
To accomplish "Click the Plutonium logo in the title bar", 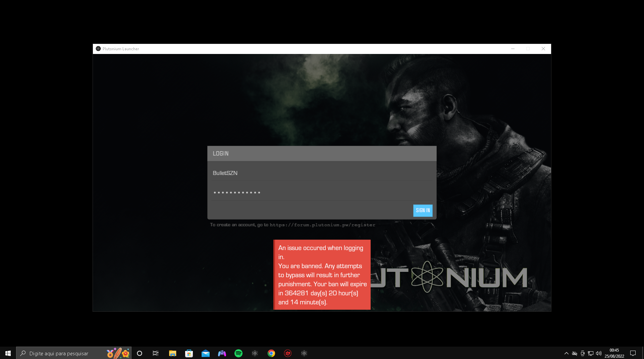I will (98, 49).
